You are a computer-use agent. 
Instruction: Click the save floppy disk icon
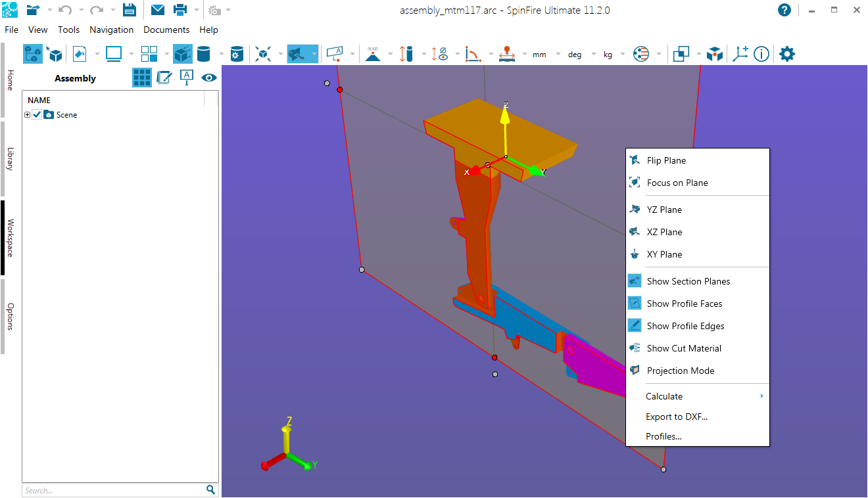[x=129, y=10]
